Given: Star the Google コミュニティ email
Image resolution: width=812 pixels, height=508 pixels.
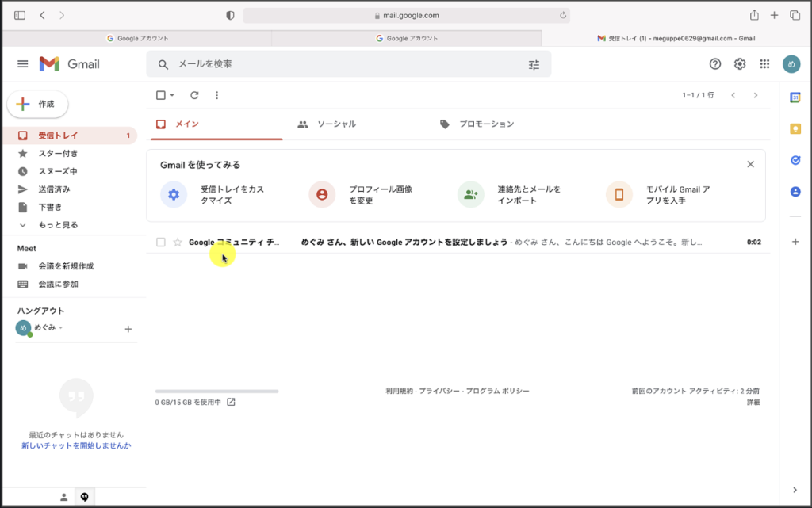Looking at the screenshot, I should (x=178, y=242).
